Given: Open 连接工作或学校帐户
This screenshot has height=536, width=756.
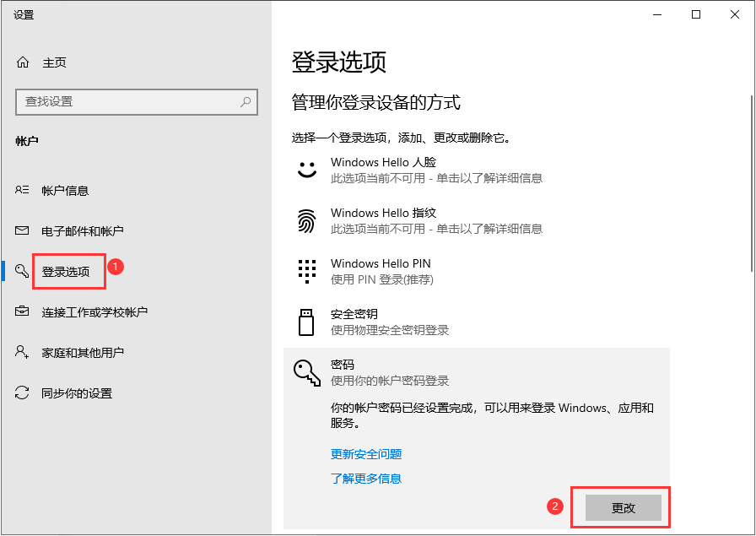Looking at the screenshot, I should (94, 312).
